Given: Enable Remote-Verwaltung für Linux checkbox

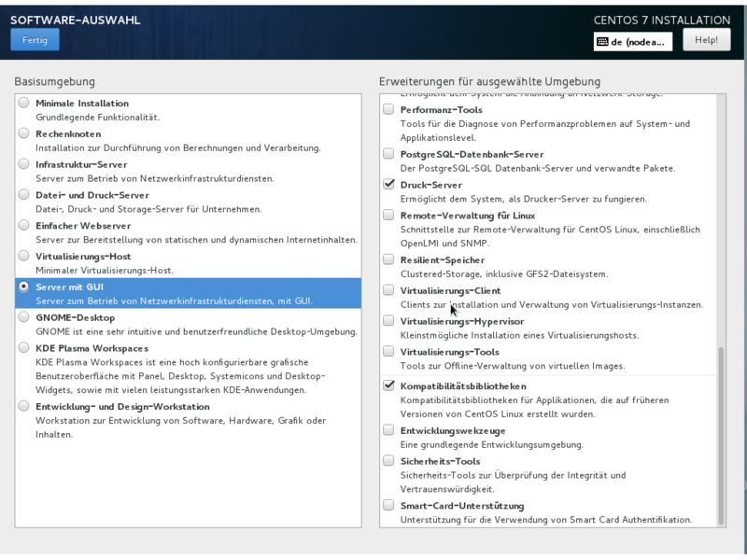Looking at the screenshot, I should pyautogui.click(x=388, y=216).
